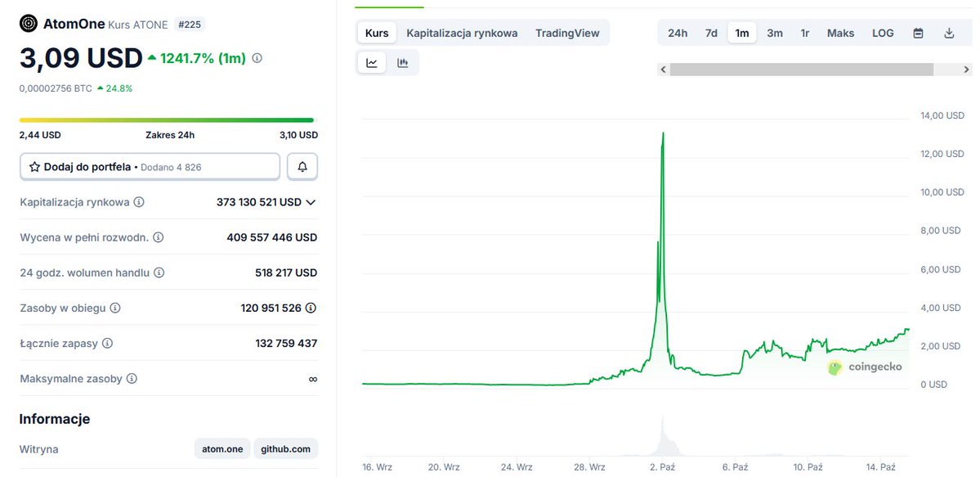
Task: Show info for Kapitalizacja rynkowa
Action: [x=140, y=202]
